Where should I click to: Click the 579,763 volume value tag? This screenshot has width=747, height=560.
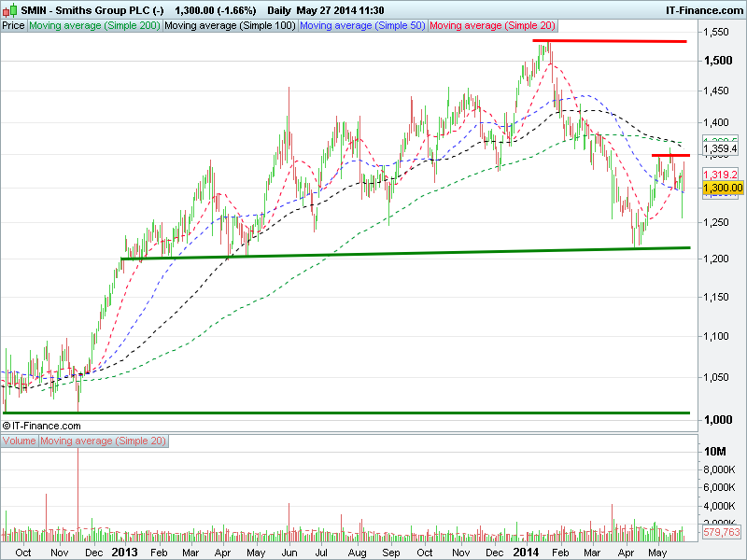point(721,532)
